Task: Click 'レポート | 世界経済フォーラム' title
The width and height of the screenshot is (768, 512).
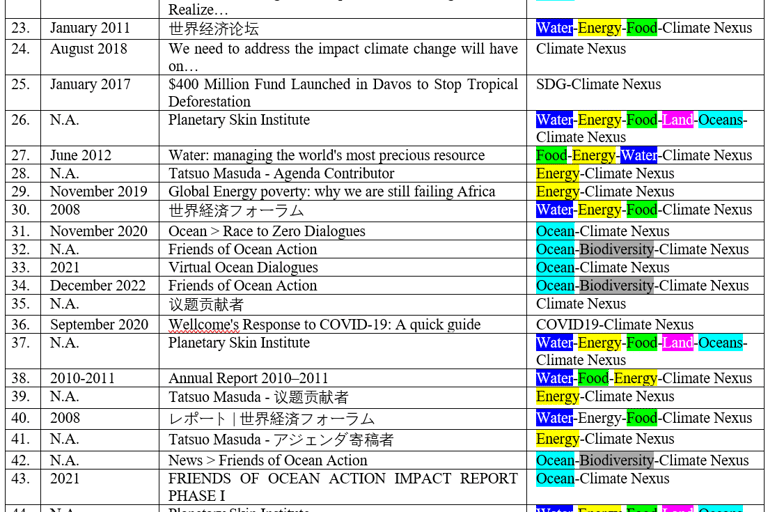Action: pos(271,419)
